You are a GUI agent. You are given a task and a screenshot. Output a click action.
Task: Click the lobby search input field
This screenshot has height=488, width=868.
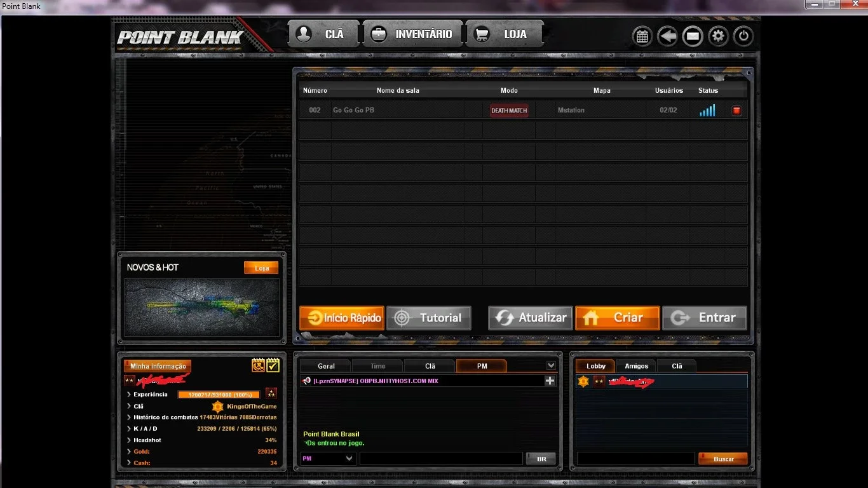click(x=636, y=459)
